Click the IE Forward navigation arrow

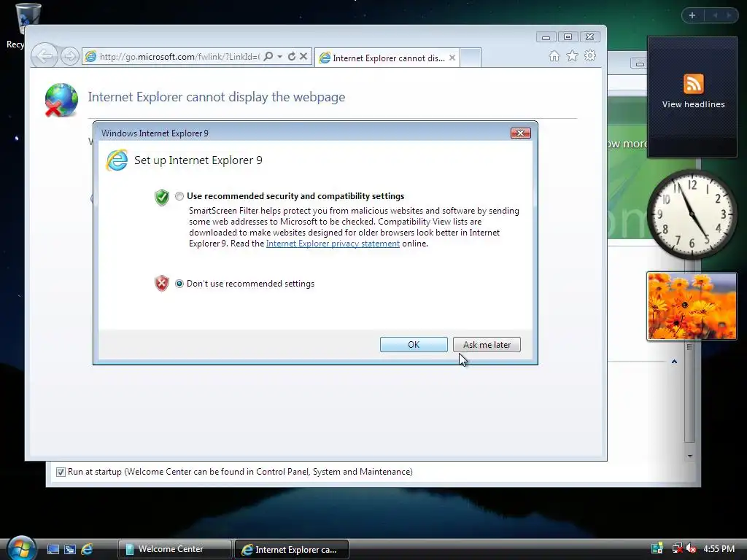point(69,57)
